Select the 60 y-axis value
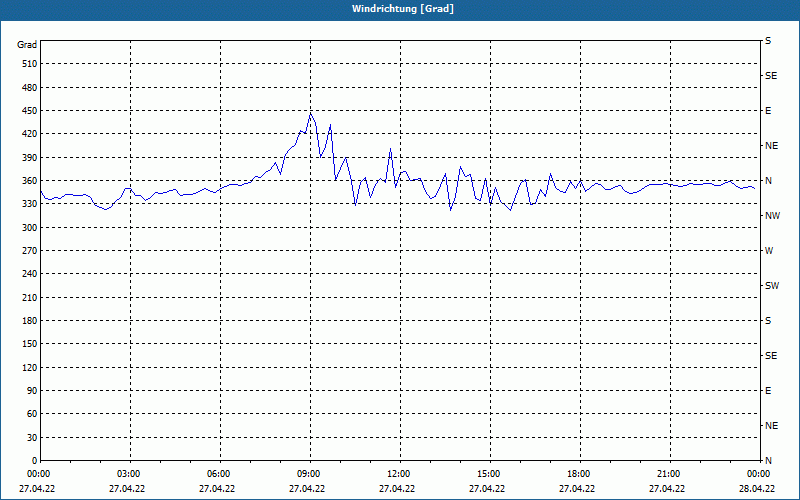 (x=32, y=414)
